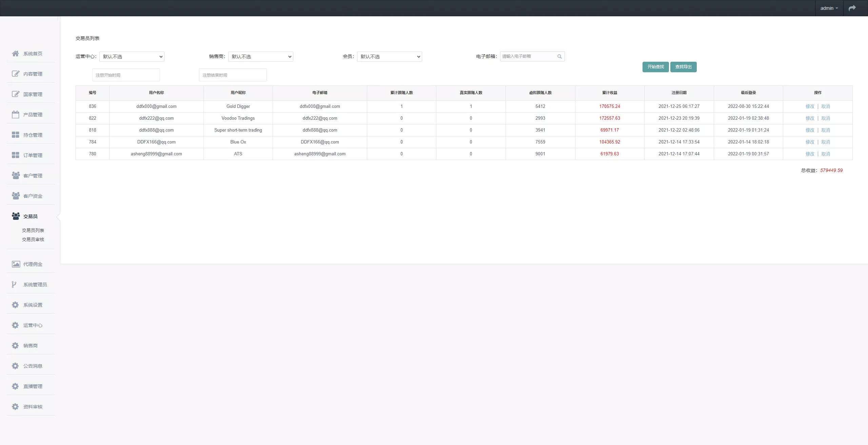Click the home icon beside 系统首页
Screen dimensions: 868x445
[x=15, y=54]
